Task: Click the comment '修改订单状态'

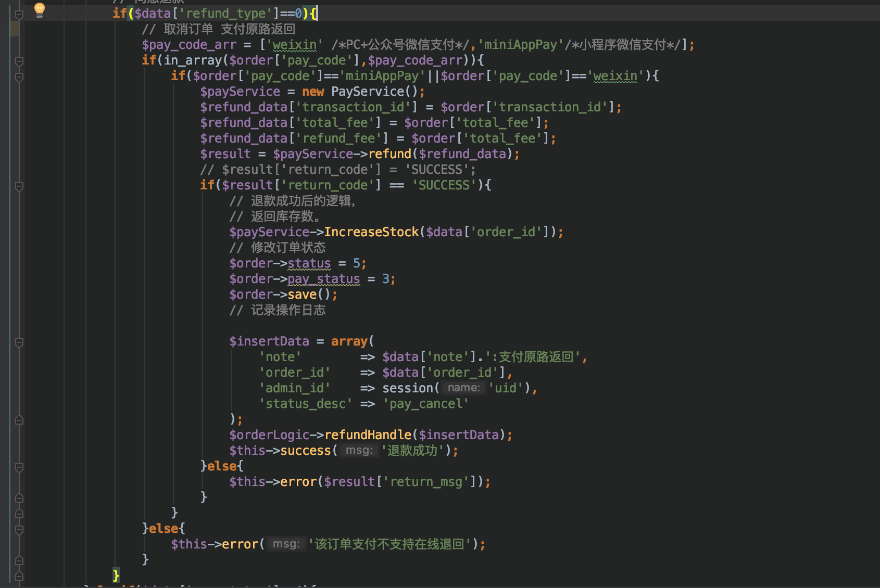Action: point(278,248)
